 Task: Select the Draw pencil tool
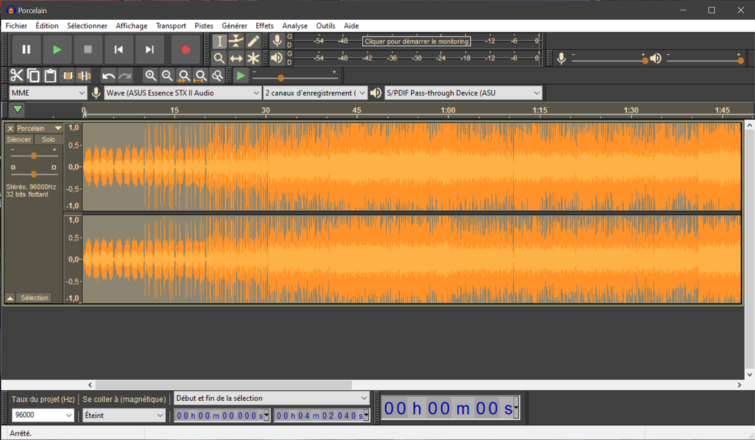(x=253, y=41)
